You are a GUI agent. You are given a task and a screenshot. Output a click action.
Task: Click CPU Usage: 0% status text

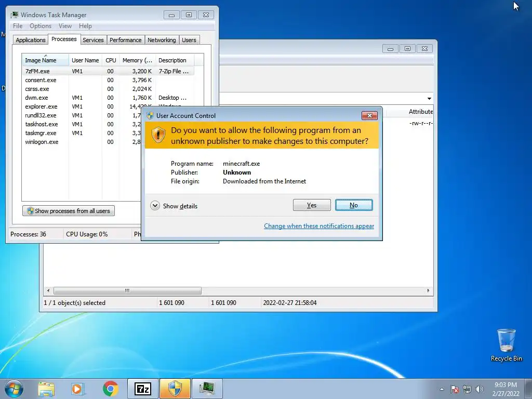point(87,234)
